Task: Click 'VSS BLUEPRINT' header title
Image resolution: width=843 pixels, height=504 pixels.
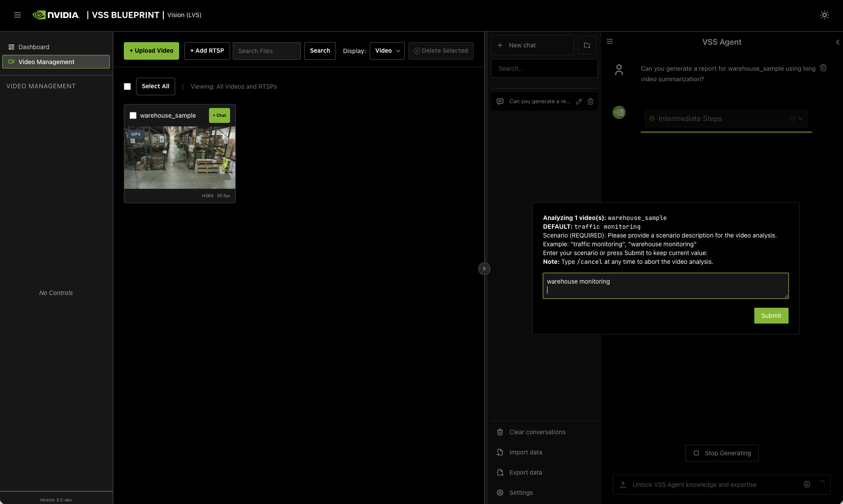Action: pos(126,15)
